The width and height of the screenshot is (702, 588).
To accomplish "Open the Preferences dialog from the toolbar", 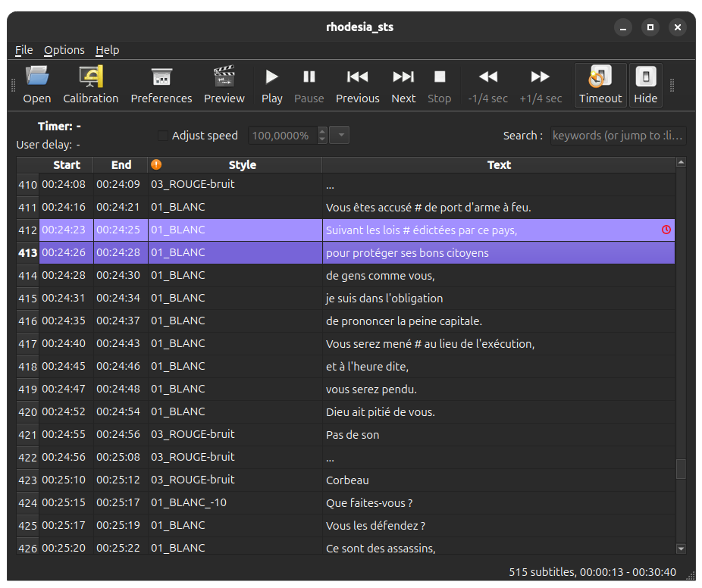I will (x=161, y=85).
